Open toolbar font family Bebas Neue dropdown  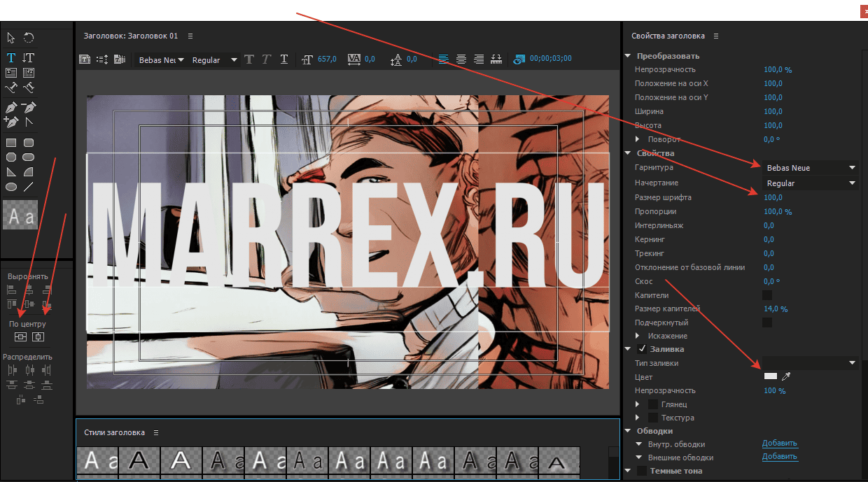[161, 60]
